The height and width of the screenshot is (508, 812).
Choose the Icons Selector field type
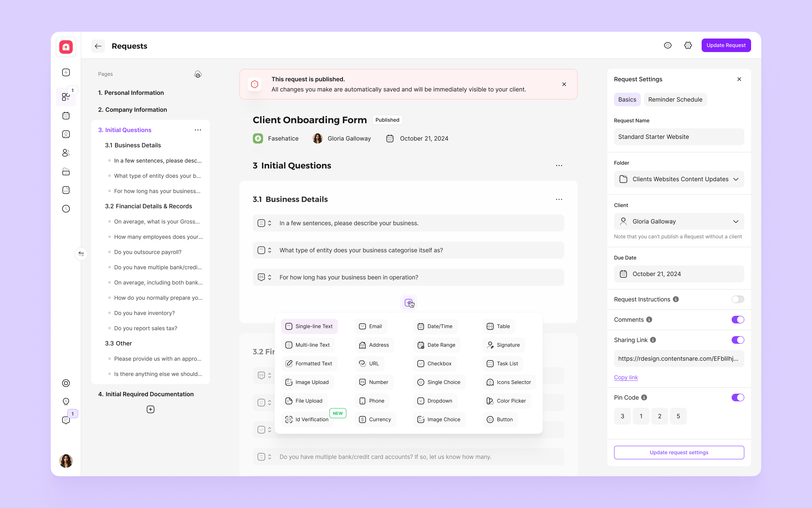pyautogui.click(x=509, y=382)
